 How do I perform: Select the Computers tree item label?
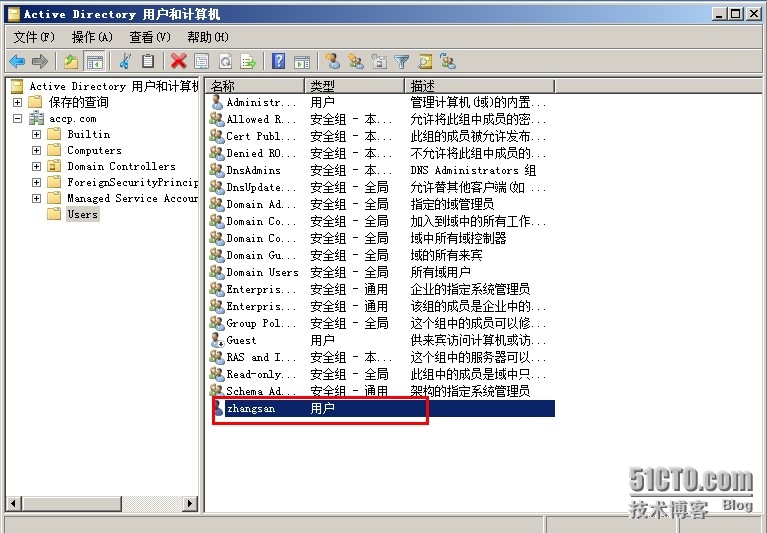tap(94, 150)
